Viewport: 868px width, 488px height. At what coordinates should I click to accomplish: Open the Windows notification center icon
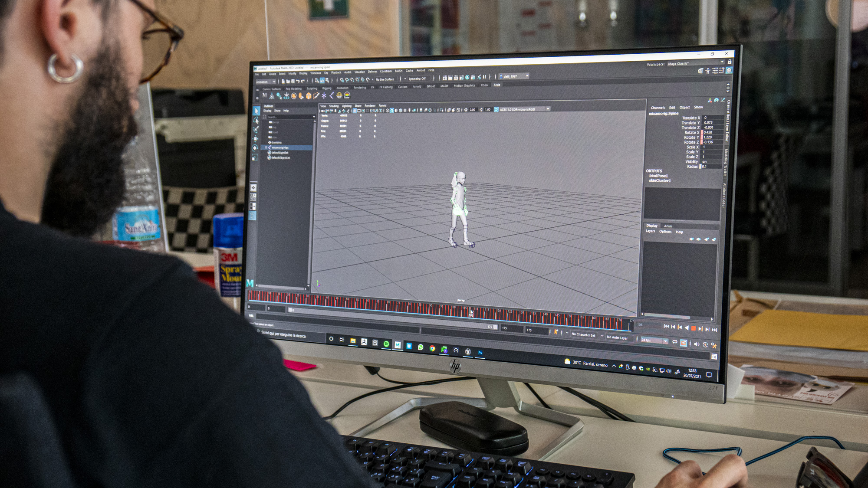[709, 375]
